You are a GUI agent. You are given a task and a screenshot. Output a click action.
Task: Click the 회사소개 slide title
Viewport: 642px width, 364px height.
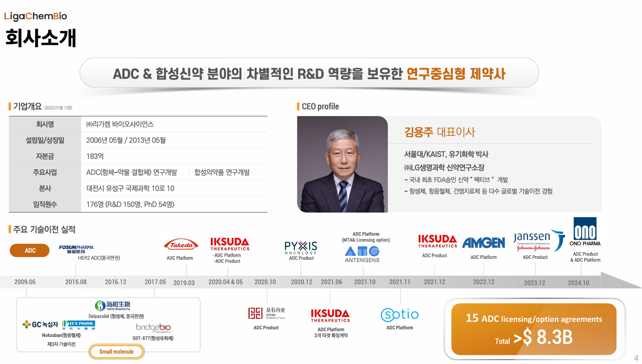(41, 38)
